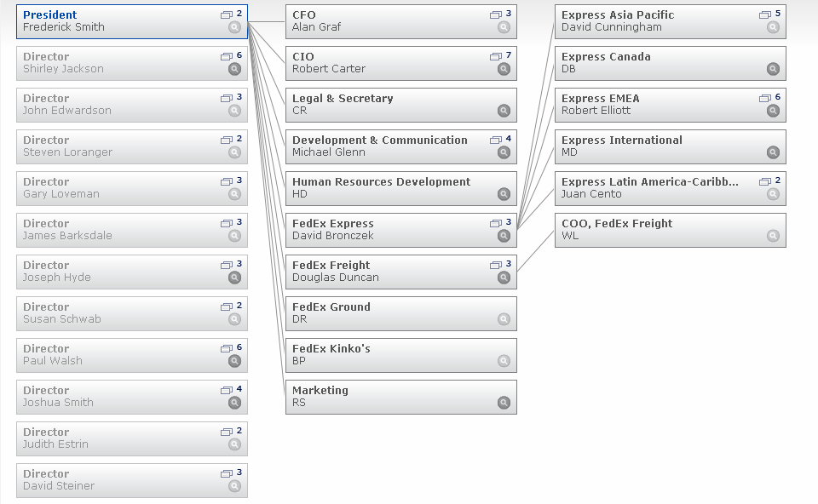The height and width of the screenshot is (504, 818).
Task: Click magnifier icon on Human Resources Development card
Action: click(x=504, y=194)
